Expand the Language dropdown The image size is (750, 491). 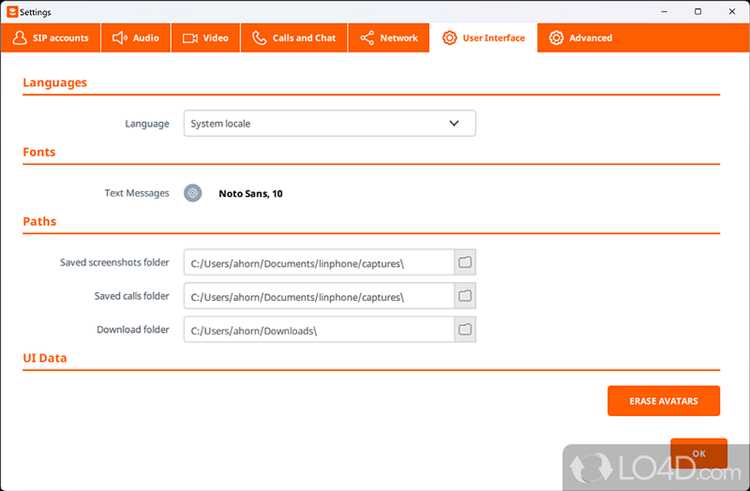coord(330,123)
